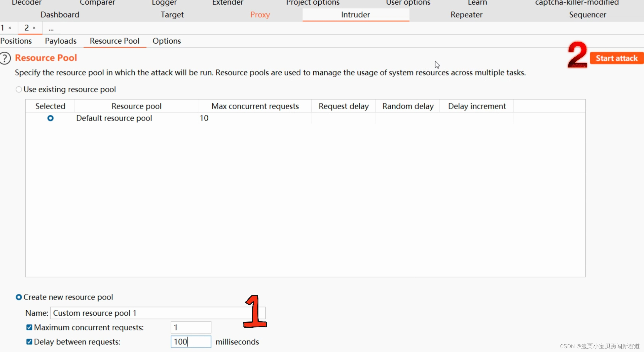The width and height of the screenshot is (644, 352).
Task: Click the Resource Pool help question-mark icon
Action: point(5,58)
